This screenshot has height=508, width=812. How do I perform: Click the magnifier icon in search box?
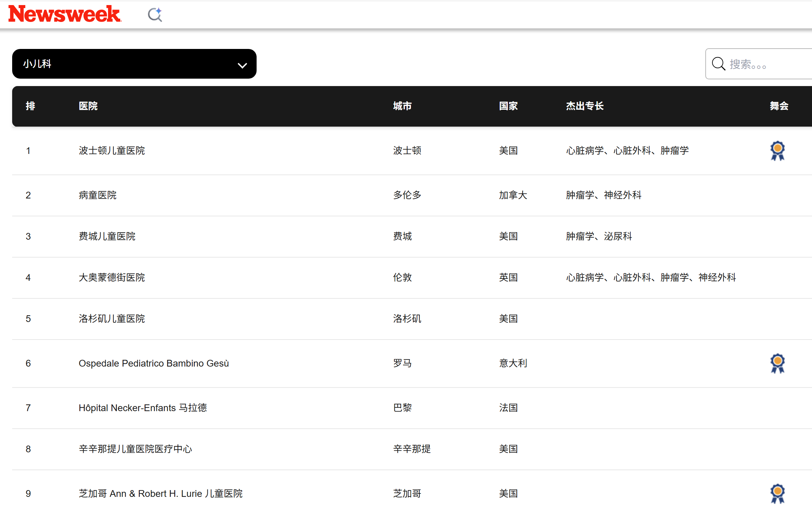tap(718, 64)
